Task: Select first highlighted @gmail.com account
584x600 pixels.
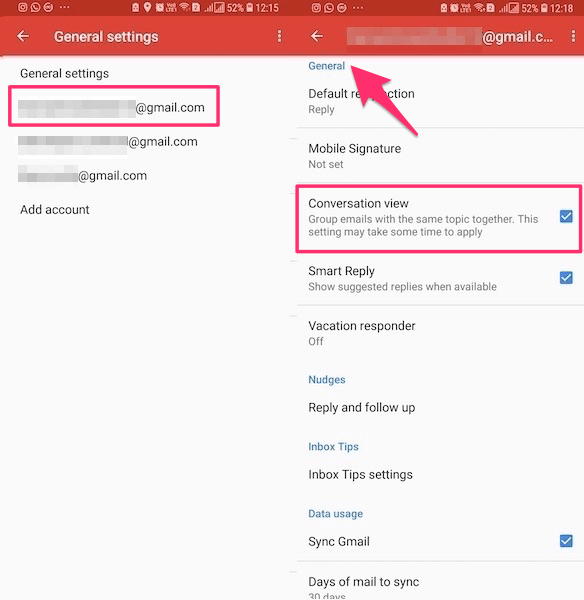Action: (114, 106)
